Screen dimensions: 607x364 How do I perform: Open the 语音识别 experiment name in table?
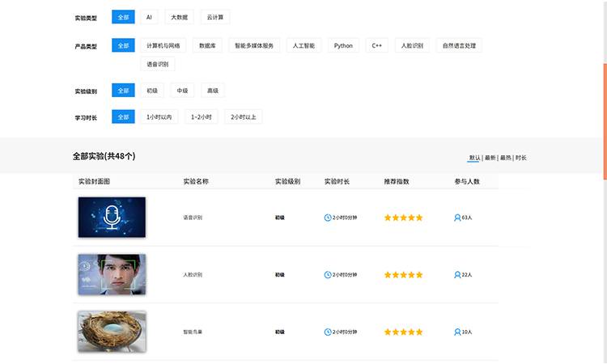coord(193,218)
